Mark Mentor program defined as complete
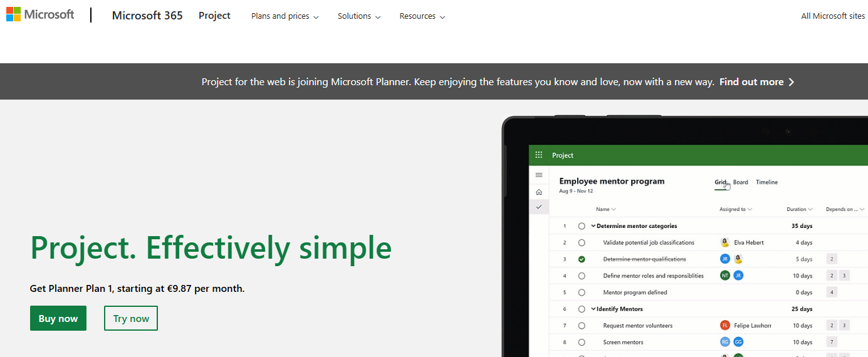 [x=582, y=292]
